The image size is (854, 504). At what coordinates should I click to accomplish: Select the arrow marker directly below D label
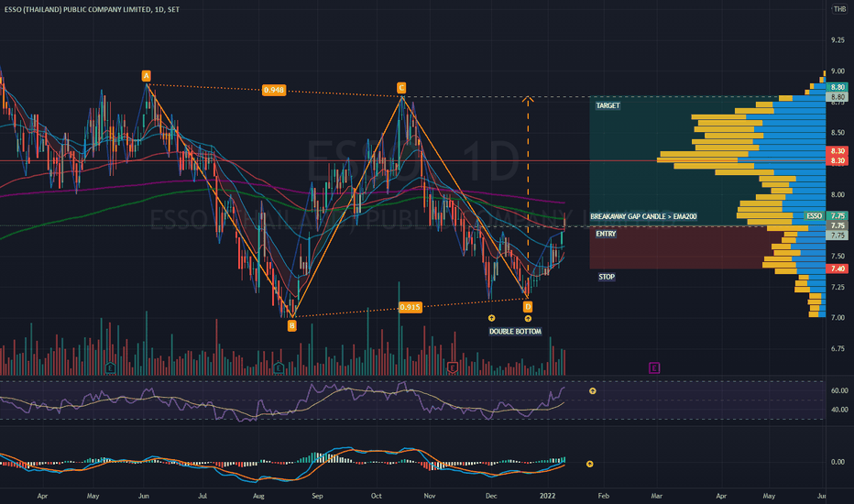coord(528,319)
